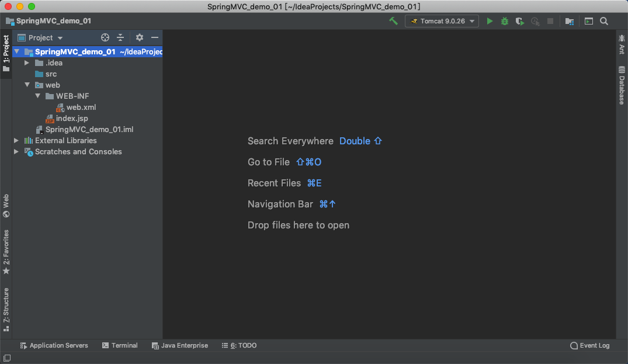Toggle tool window bars icon in status bar
This screenshot has height=364, width=628.
pyautogui.click(x=7, y=358)
